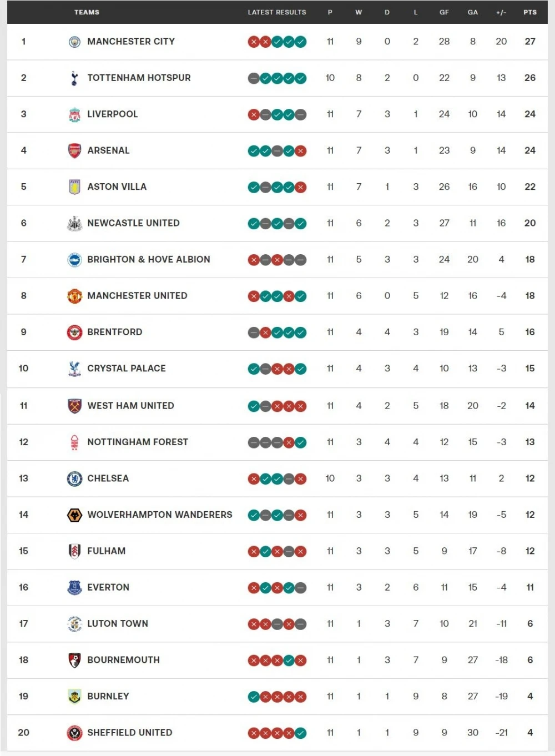Viewport: 555px width, 756px height.
Task: Click Sheffield United's latest win indicator
Action: (x=301, y=733)
